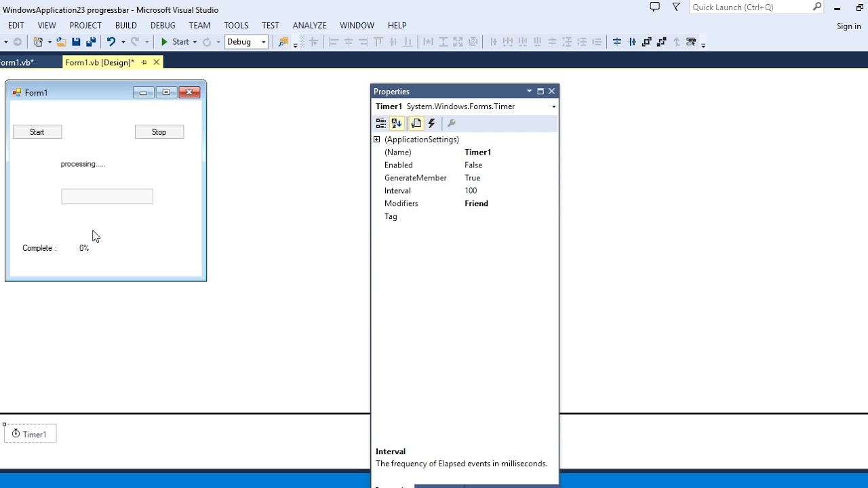The image size is (868, 488).
Task: Click the Center Vertically layout icon
Action: (x=632, y=42)
